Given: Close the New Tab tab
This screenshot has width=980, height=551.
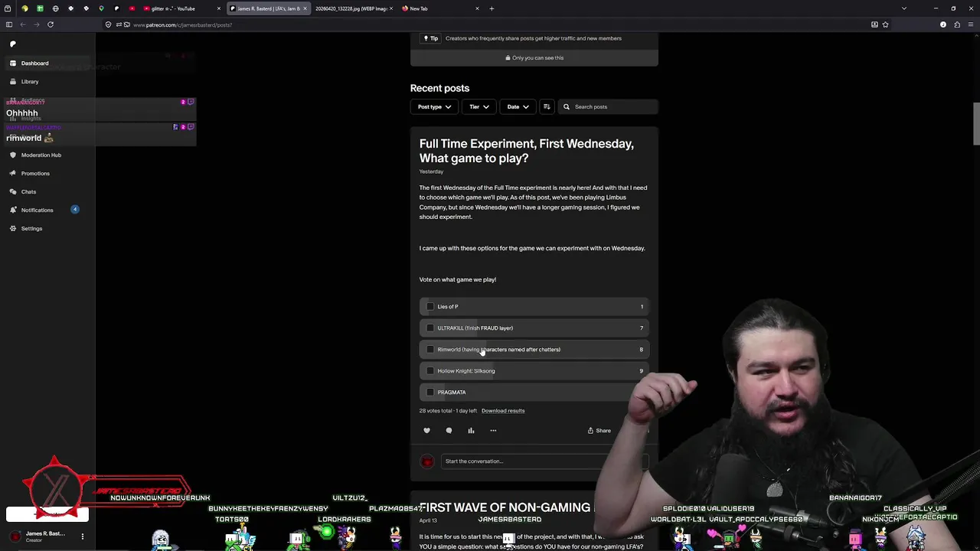Looking at the screenshot, I should (477, 8).
